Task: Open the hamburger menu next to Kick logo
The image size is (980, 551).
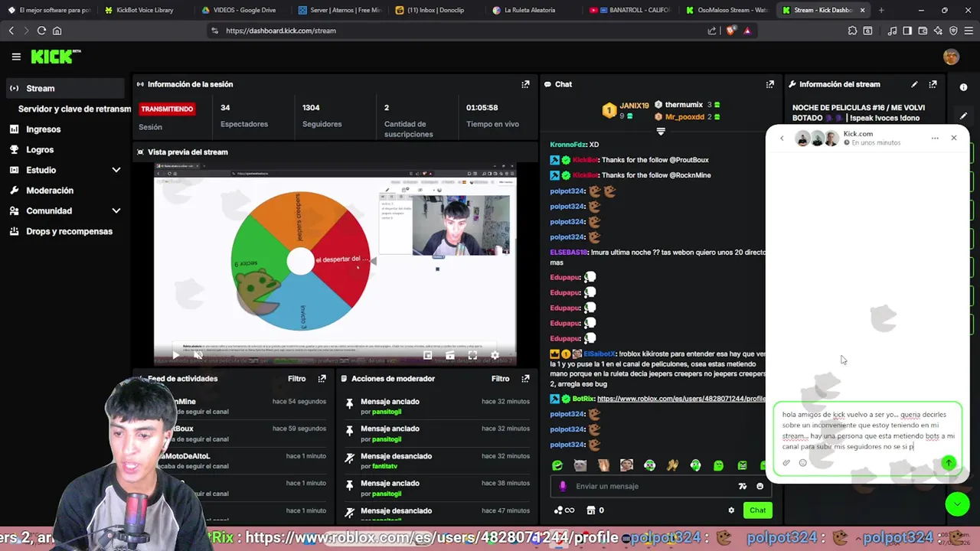Action: [16, 57]
